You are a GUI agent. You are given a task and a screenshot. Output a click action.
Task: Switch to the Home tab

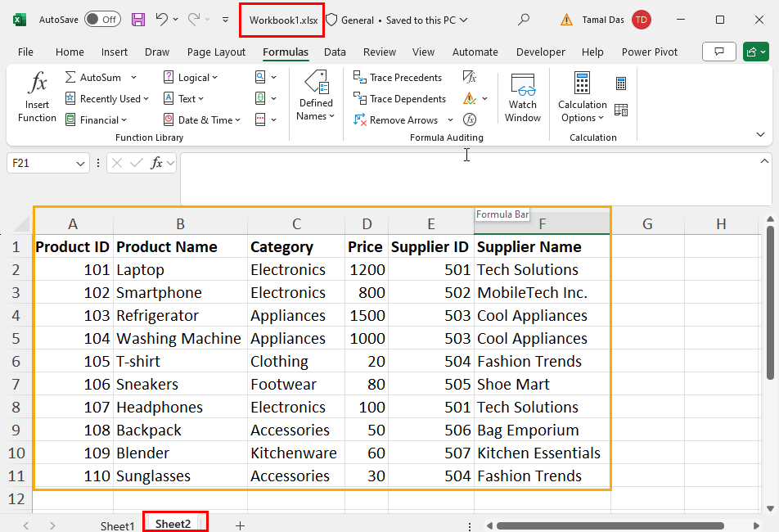pos(70,52)
